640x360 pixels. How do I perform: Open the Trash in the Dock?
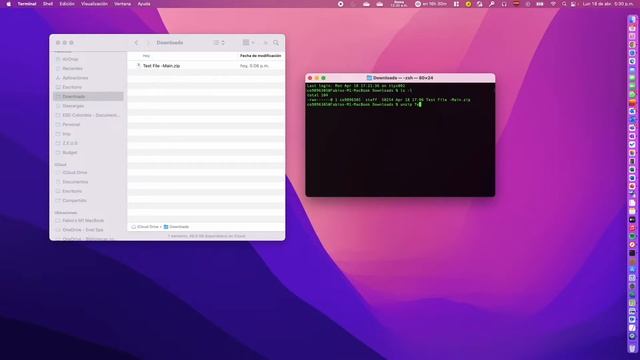click(x=632, y=348)
